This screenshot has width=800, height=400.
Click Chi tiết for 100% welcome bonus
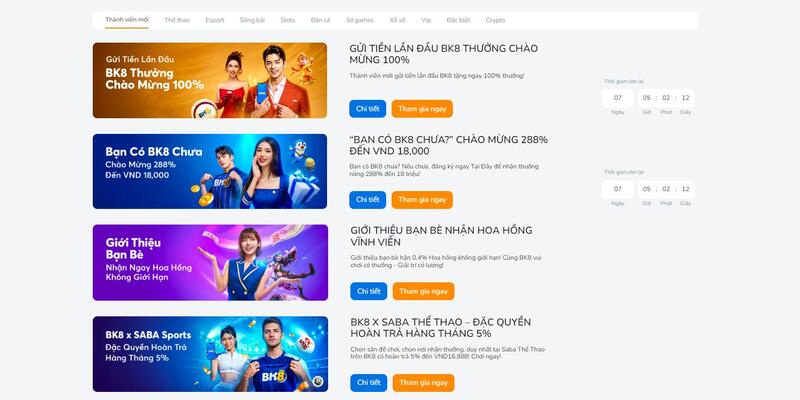pyautogui.click(x=368, y=109)
